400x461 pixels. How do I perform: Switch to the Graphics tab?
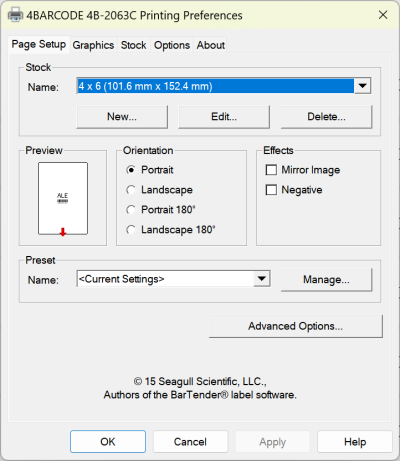click(93, 45)
